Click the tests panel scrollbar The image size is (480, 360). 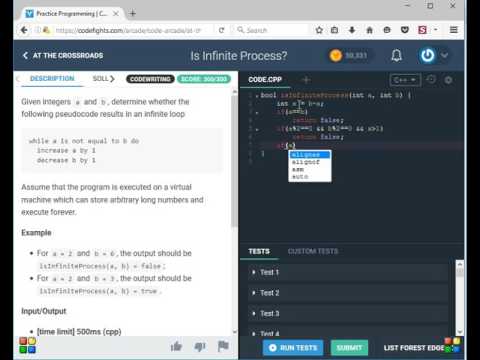click(x=460, y=273)
